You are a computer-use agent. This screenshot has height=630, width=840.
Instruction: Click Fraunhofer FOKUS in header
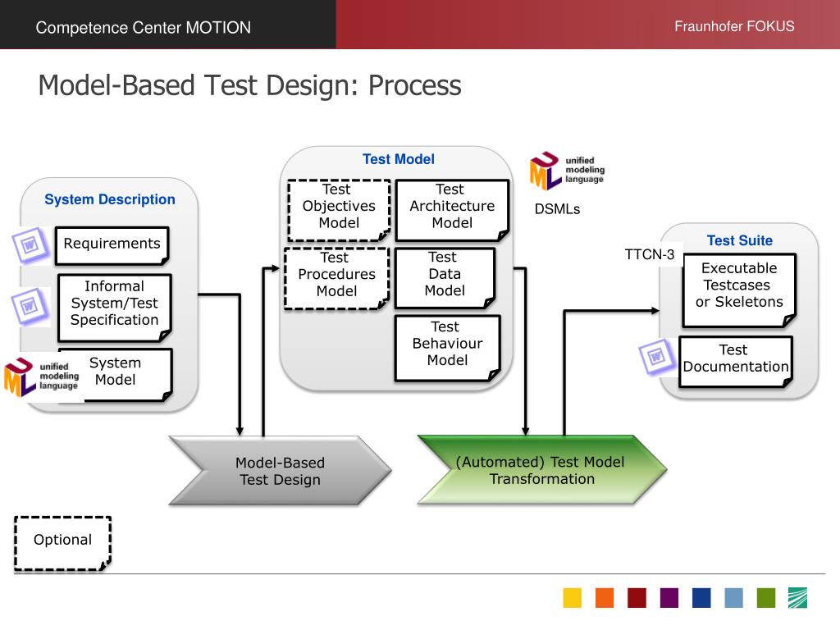[x=734, y=26]
